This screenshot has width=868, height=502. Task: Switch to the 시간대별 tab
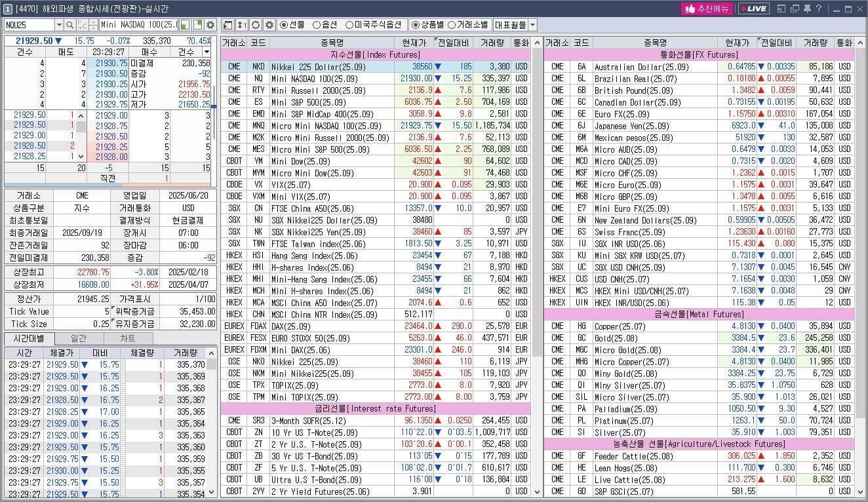coord(29,338)
